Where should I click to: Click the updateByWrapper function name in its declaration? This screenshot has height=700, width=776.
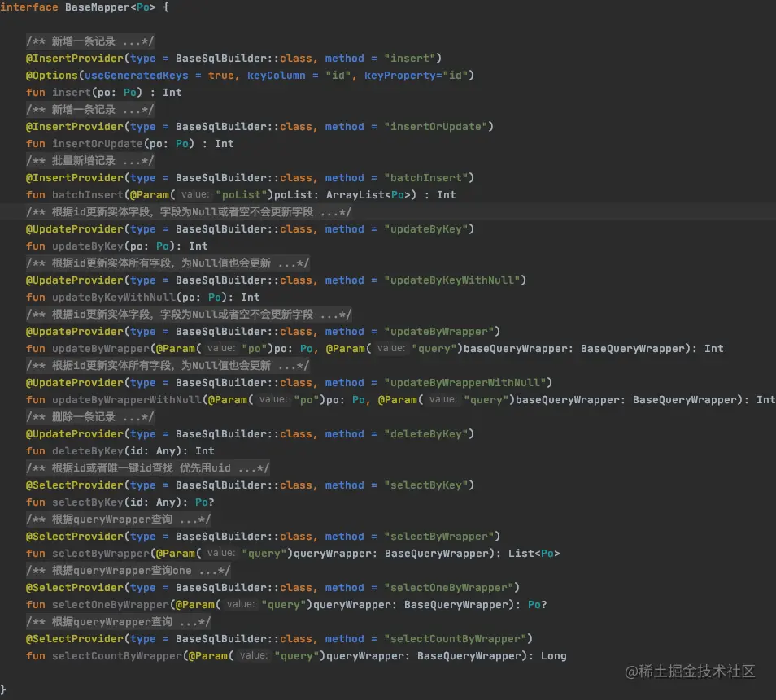point(101,349)
